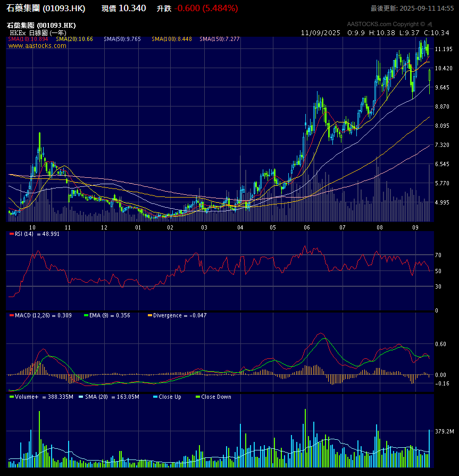
Task: Click month marker 05 on time axis
Action: (x=273, y=227)
